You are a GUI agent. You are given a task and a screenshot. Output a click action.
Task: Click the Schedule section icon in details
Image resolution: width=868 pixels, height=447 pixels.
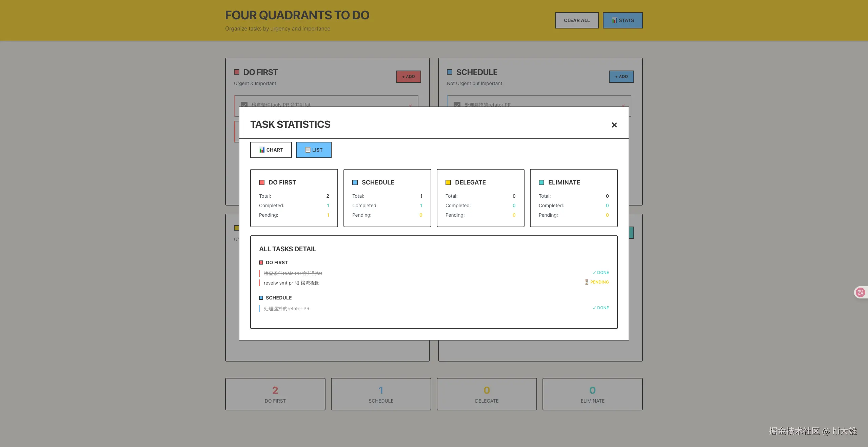coord(261,298)
